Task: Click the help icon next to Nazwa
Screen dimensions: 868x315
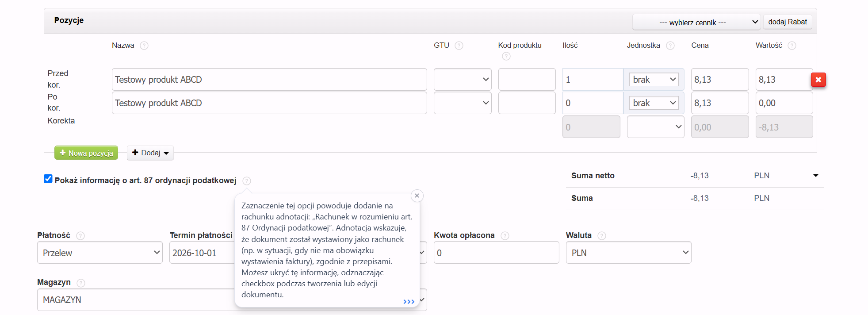Action: (144, 46)
